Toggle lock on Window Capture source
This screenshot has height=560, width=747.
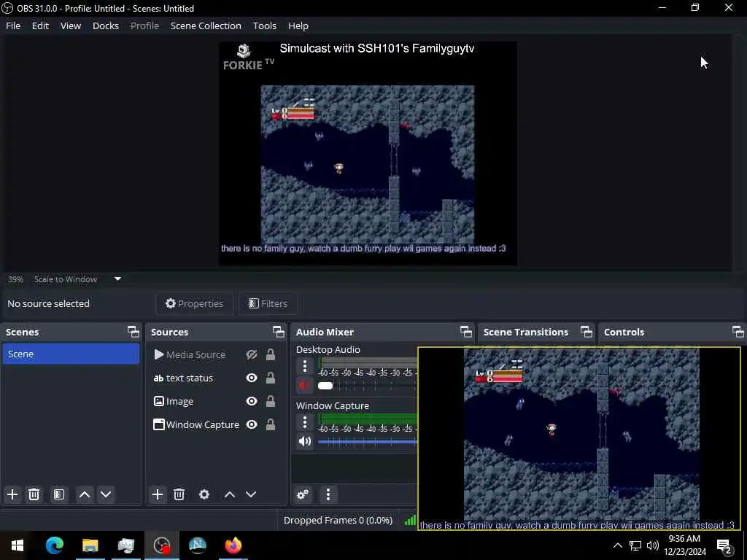pos(271,424)
